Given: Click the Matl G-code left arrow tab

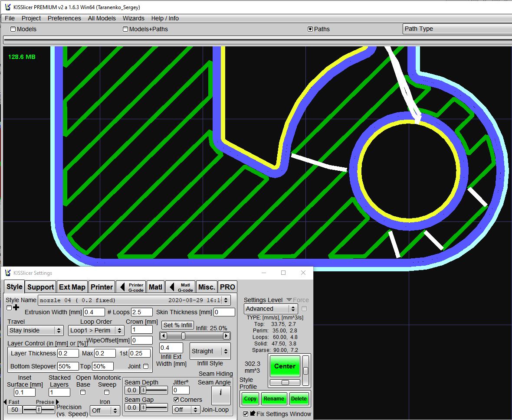Looking at the screenshot, I should click(180, 287).
